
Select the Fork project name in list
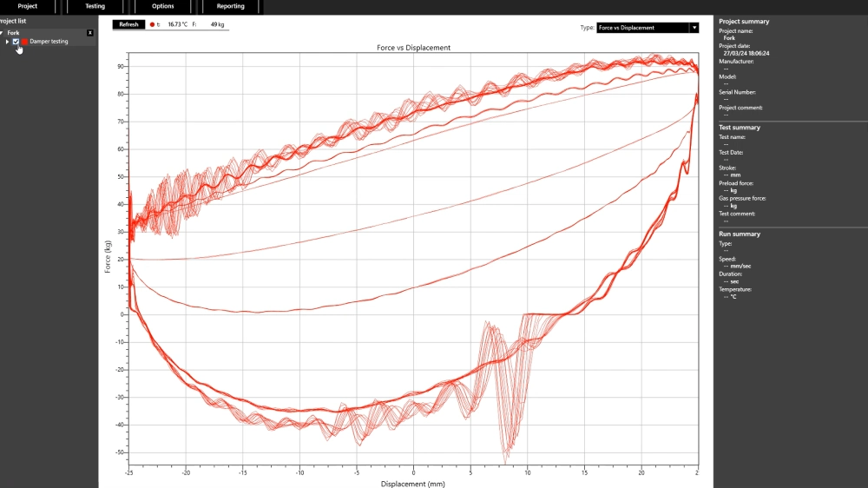pos(13,33)
